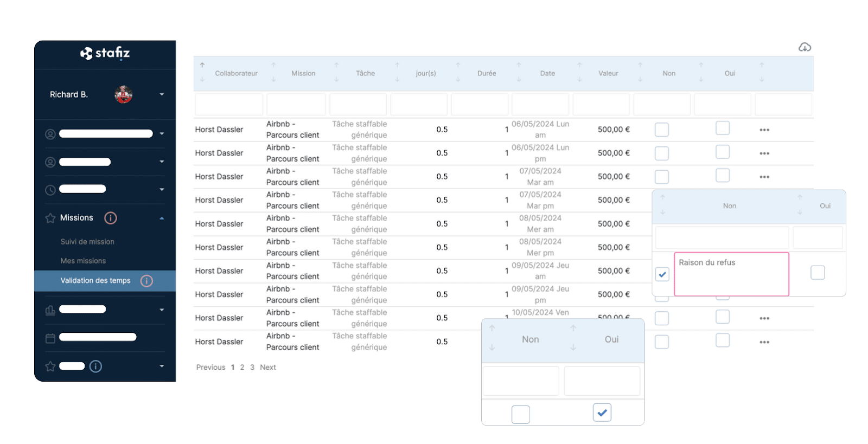868x444 pixels.
Task: Go to page 1
Action: (233, 368)
